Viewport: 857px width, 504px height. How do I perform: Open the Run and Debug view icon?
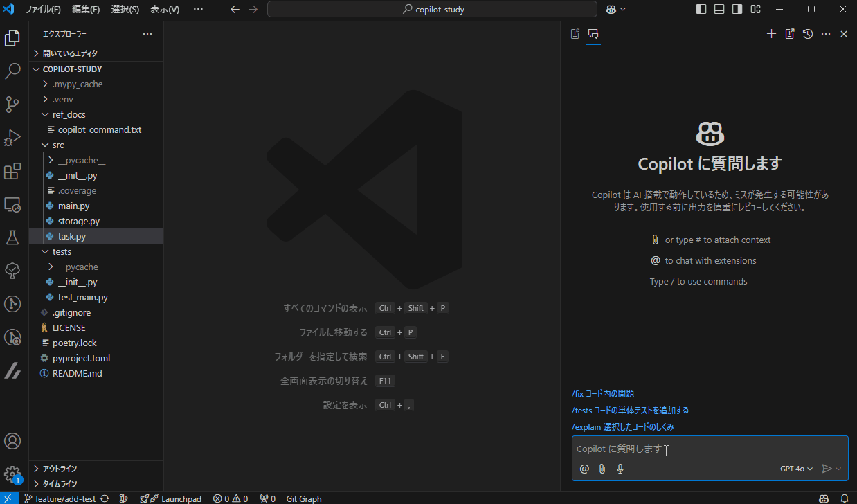[x=12, y=138]
